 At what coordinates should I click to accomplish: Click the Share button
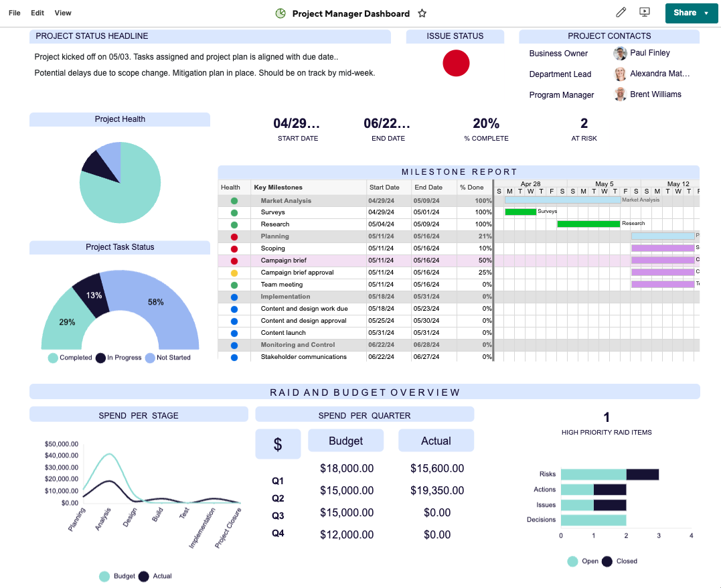click(684, 13)
